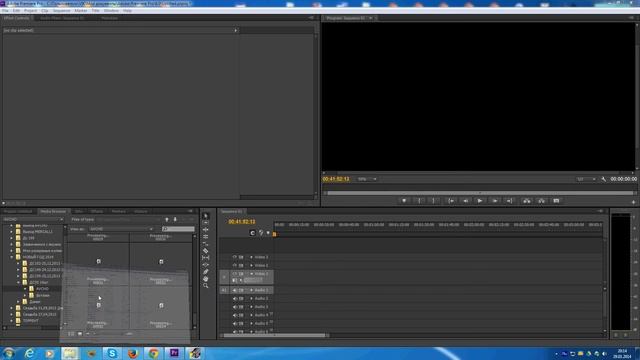This screenshot has width=640, height=360.
Task: Select the Ripple Edit tool
Action: 206,230
